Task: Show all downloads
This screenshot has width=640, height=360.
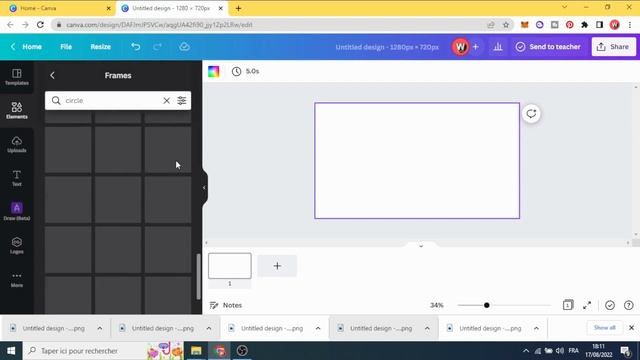Action: (604, 328)
